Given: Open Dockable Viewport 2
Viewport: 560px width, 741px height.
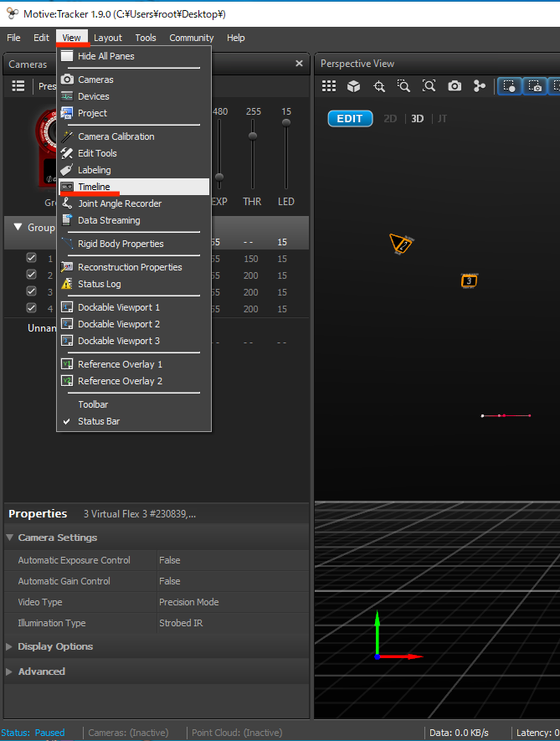Looking at the screenshot, I should pyautogui.click(x=134, y=324).
